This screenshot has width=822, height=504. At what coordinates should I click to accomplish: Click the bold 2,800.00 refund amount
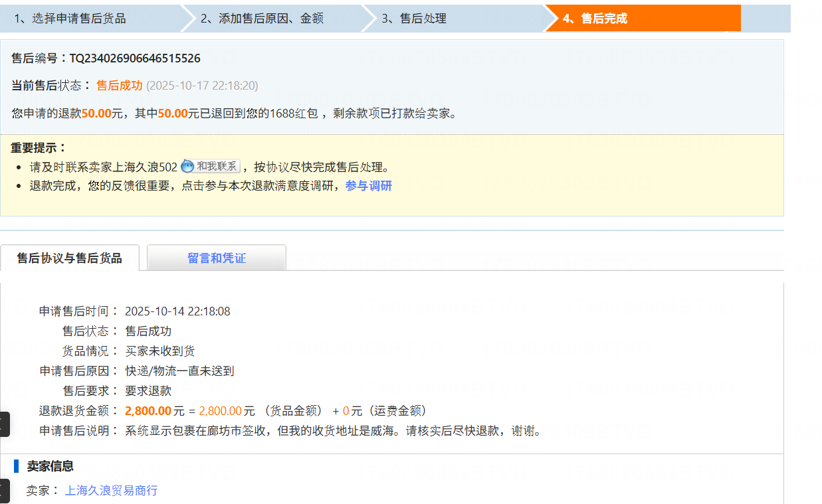tap(148, 411)
